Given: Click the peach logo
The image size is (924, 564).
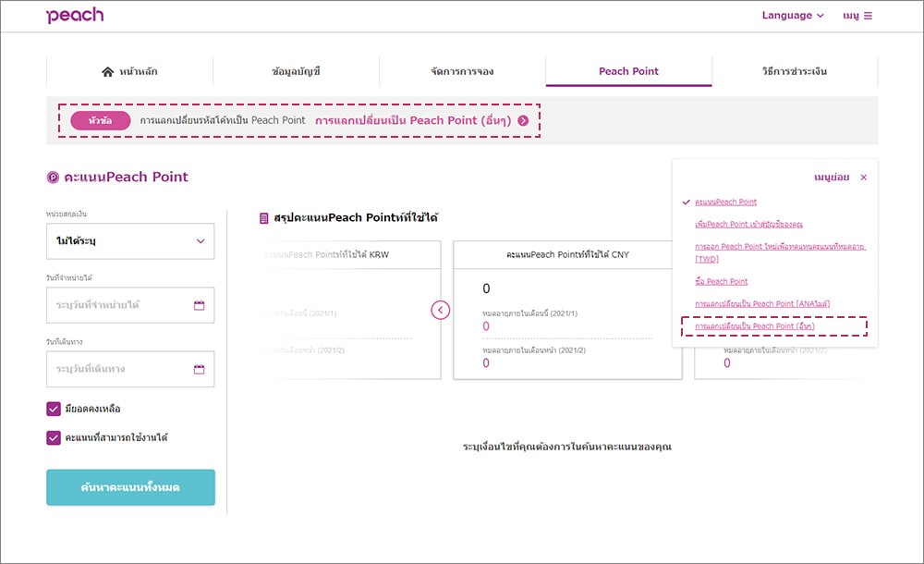Looking at the screenshot, I should coord(75,16).
